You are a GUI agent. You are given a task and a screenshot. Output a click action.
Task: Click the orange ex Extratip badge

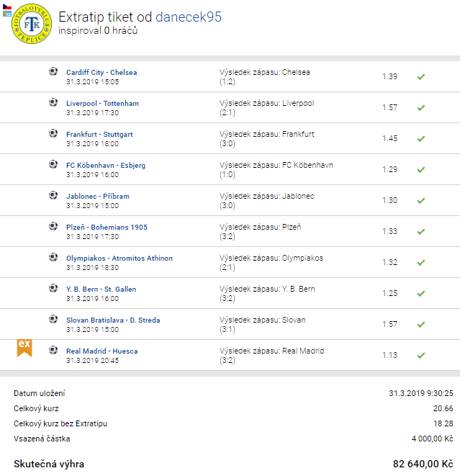[24, 348]
